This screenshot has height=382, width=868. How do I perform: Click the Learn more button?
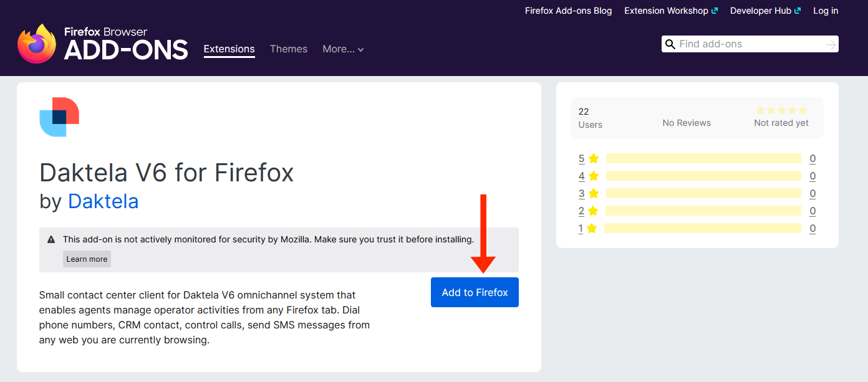(x=87, y=259)
